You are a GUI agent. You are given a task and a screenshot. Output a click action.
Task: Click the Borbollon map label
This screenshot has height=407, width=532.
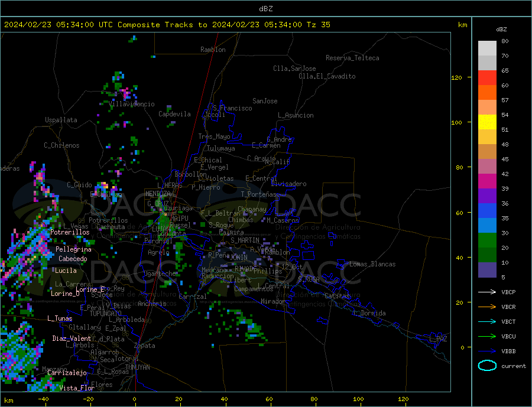tap(191, 174)
